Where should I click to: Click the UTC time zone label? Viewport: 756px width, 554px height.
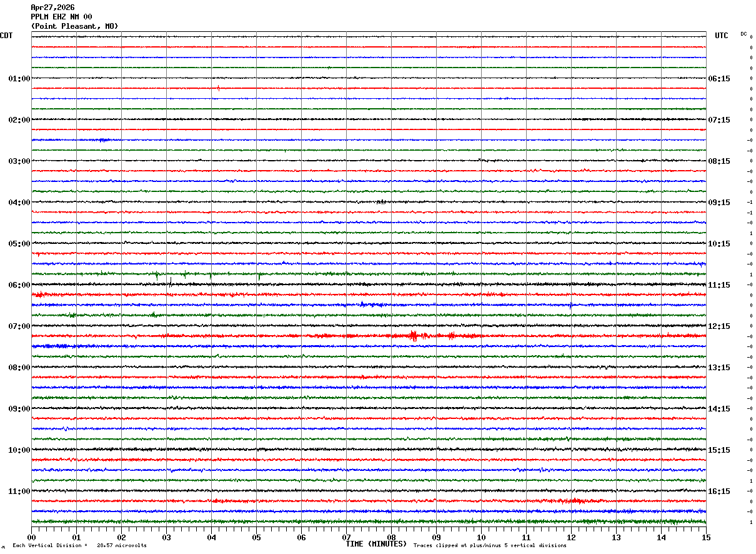[x=722, y=36]
